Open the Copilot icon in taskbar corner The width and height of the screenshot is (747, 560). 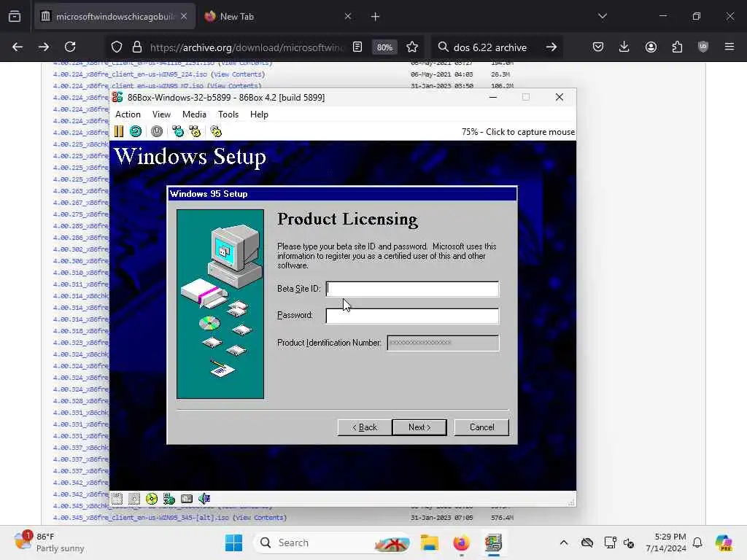pos(723,542)
